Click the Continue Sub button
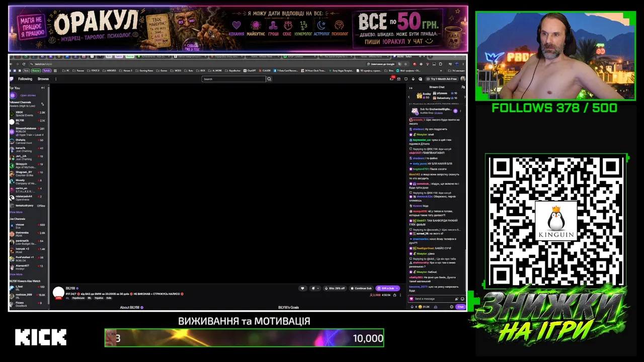This screenshot has width=644, height=362. (x=361, y=288)
